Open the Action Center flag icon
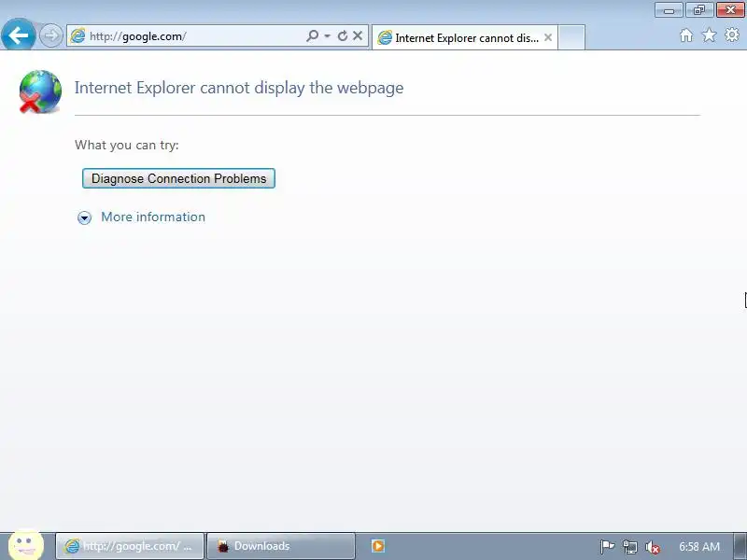Image resolution: width=747 pixels, height=560 pixels. [x=606, y=547]
